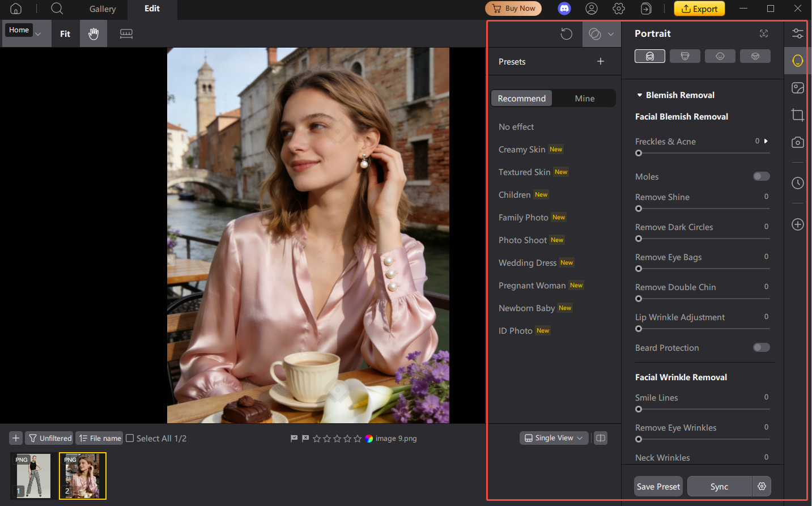Switch to the Mine presets tab

584,99
